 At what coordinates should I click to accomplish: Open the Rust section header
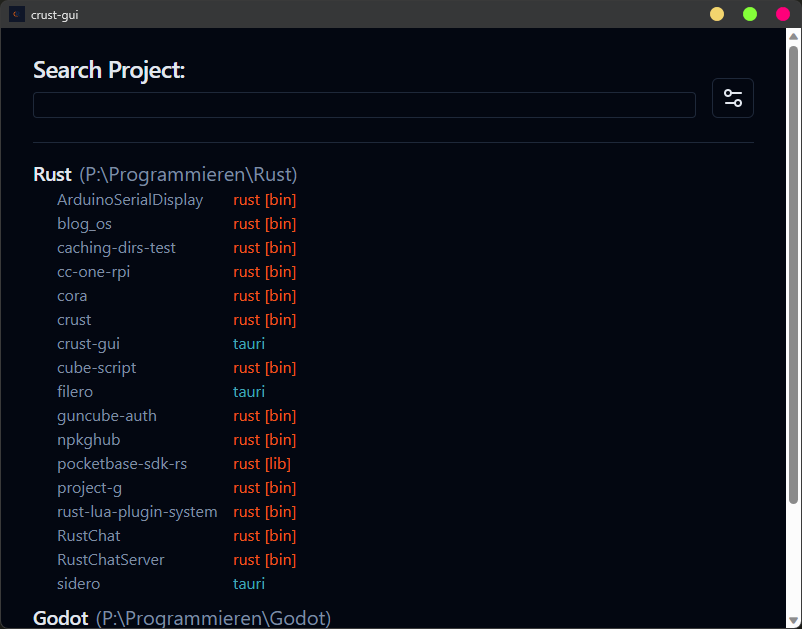[52, 173]
